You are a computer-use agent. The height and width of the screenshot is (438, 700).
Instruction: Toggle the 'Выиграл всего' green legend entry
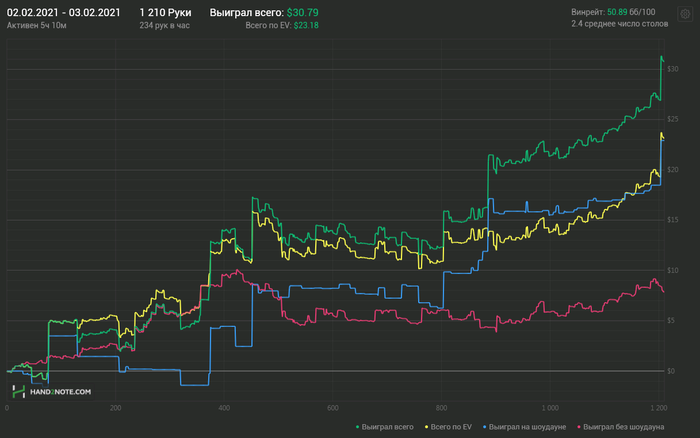click(x=384, y=427)
